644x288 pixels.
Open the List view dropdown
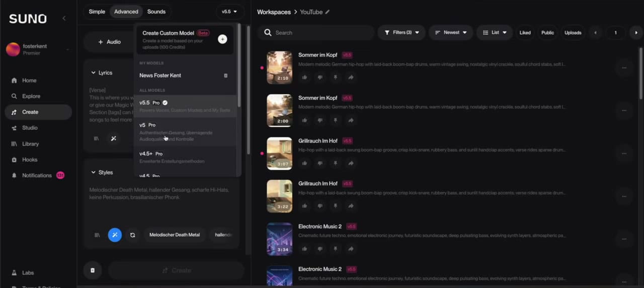tap(495, 33)
